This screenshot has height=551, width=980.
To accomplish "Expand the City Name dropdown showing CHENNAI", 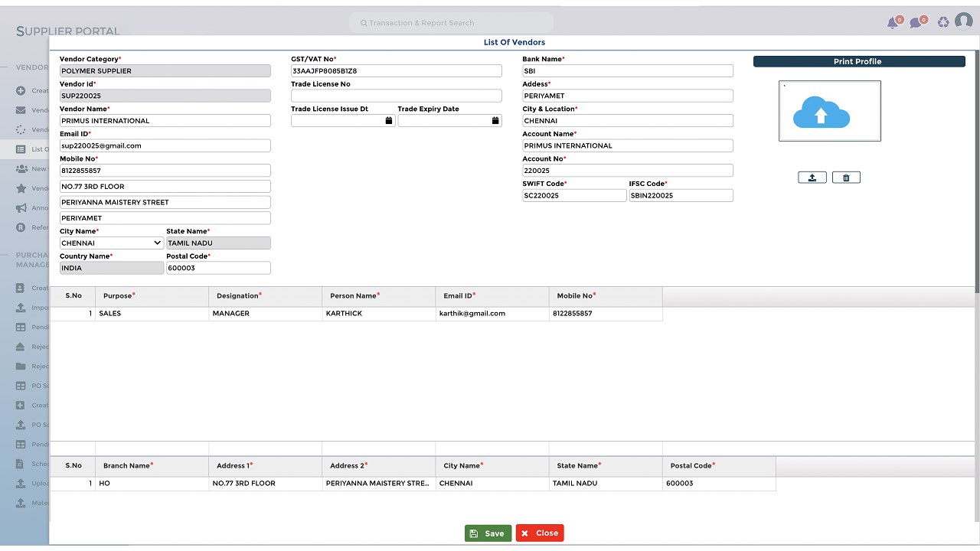I will (112, 243).
